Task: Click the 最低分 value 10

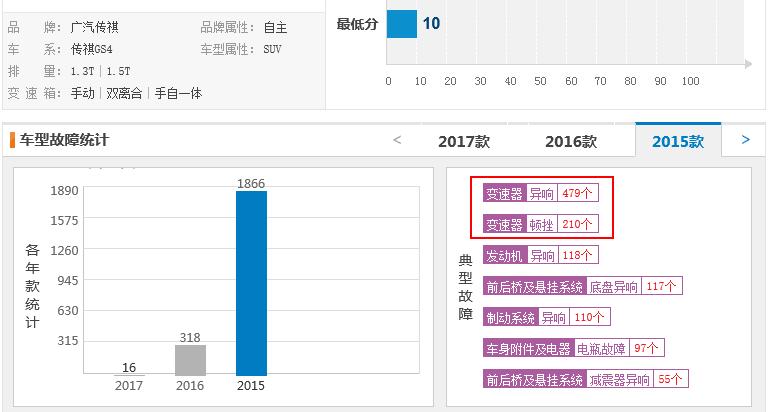Action: [431, 23]
